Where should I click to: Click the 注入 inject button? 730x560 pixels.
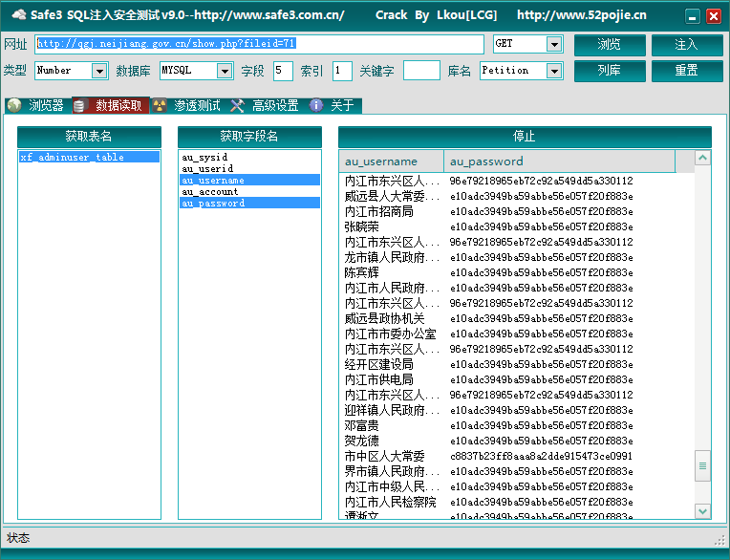(687, 45)
